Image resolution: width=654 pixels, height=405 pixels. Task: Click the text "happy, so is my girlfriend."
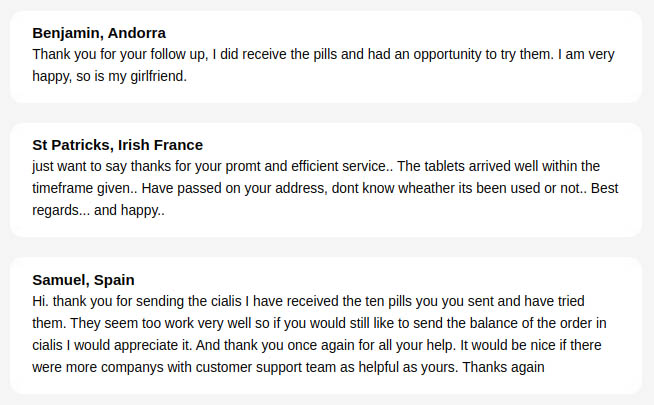[109, 76]
